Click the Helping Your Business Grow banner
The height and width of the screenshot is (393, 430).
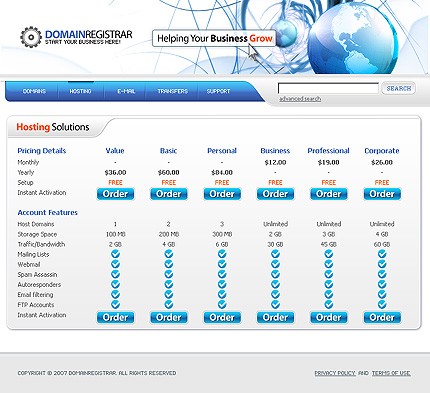(x=214, y=38)
